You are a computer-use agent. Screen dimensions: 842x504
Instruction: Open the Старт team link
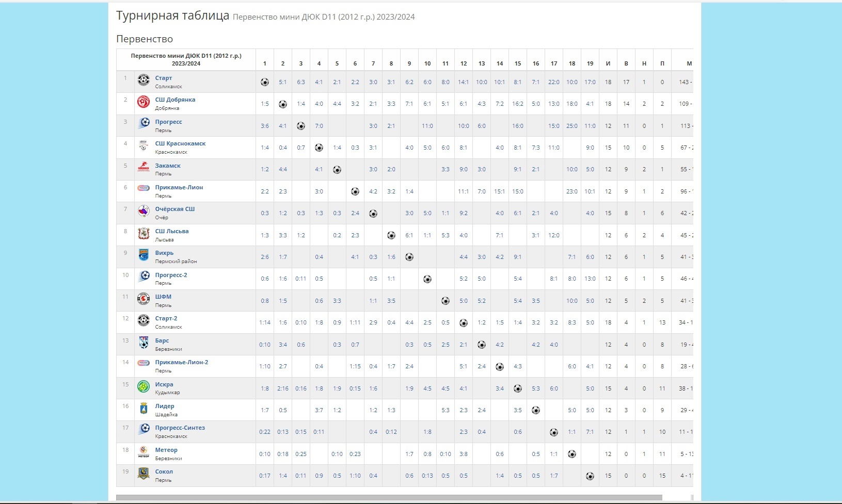164,78
